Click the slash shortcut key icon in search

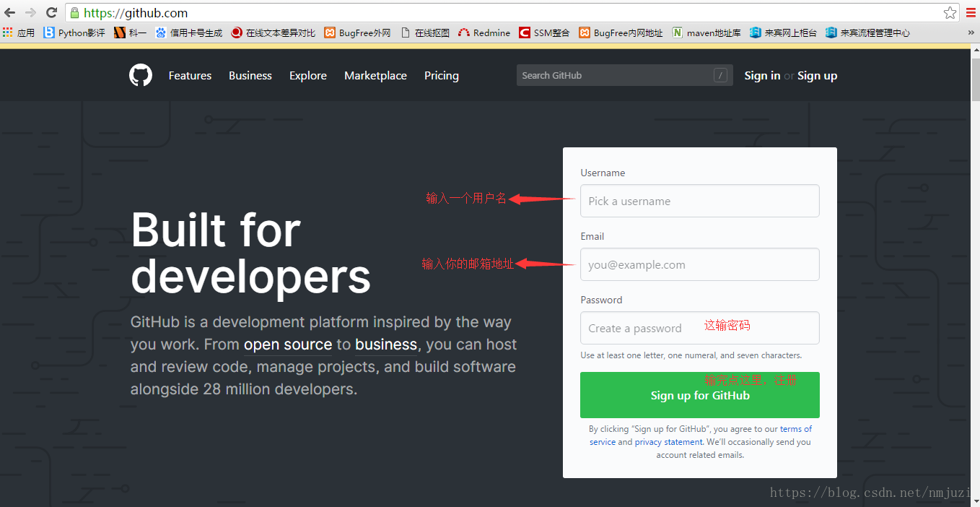pyautogui.click(x=720, y=75)
